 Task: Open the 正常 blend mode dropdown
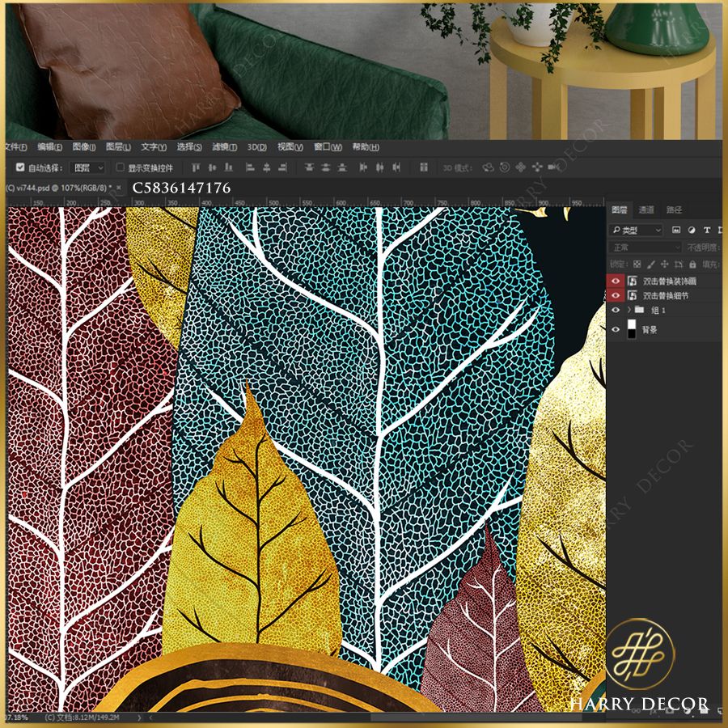pyautogui.click(x=645, y=247)
